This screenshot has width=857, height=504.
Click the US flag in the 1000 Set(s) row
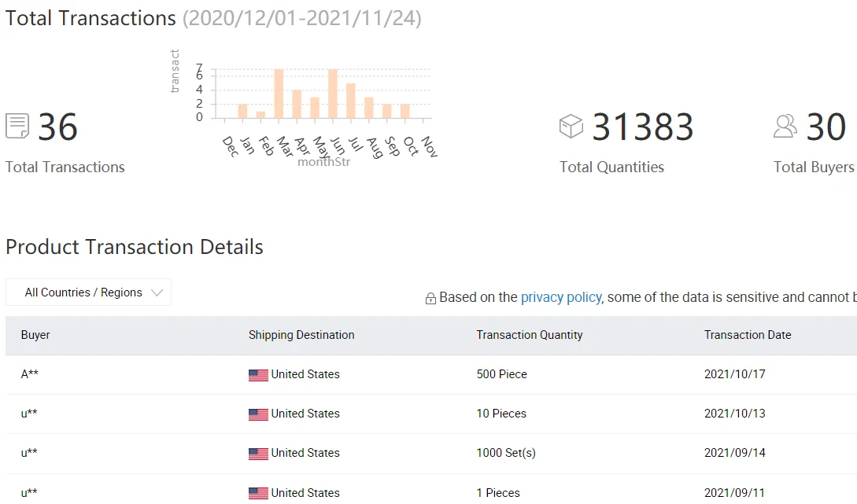pos(258,454)
